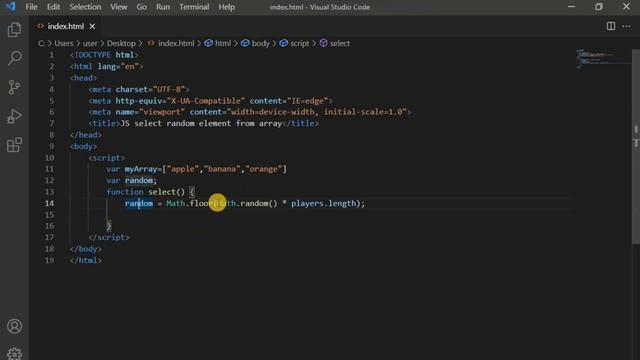The height and width of the screenshot is (360, 640).
Task: Restore down the Visual Studio Code window
Action: [x=599, y=7]
